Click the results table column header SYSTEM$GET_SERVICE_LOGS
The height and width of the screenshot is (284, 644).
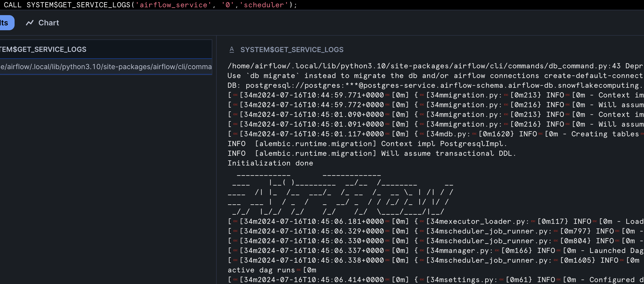tap(43, 49)
